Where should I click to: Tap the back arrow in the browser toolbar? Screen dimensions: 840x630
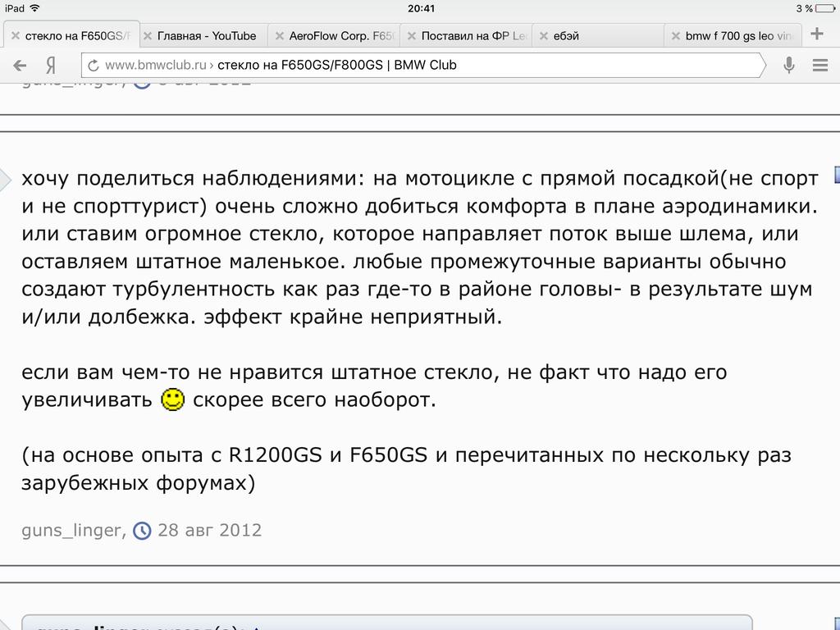coord(20,66)
